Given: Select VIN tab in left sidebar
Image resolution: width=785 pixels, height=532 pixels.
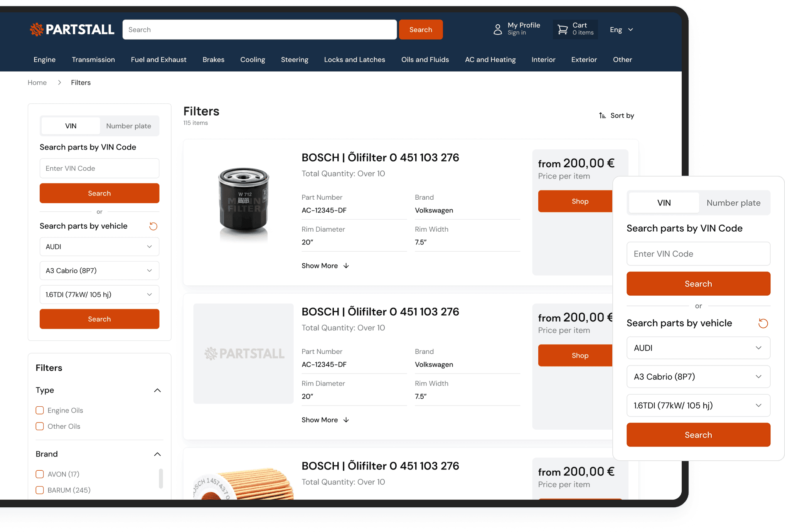Looking at the screenshot, I should (71, 126).
